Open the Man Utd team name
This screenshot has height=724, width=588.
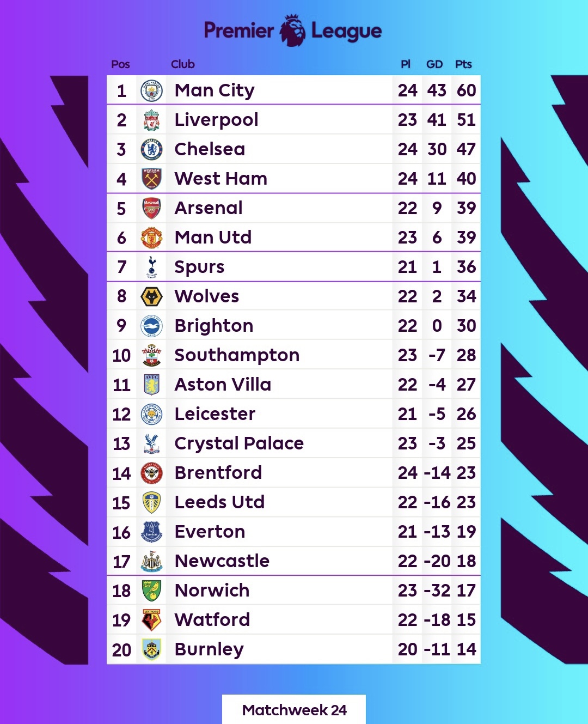pyautogui.click(x=213, y=238)
